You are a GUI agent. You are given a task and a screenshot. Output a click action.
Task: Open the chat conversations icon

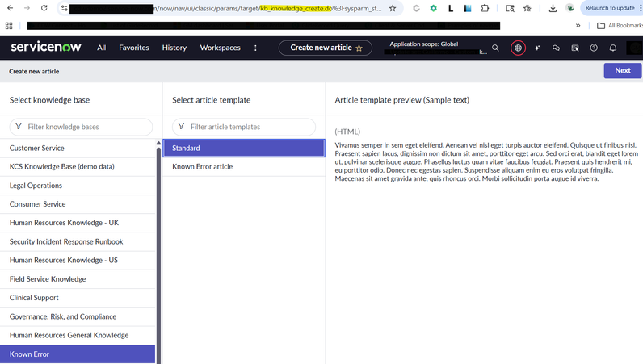coord(556,48)
